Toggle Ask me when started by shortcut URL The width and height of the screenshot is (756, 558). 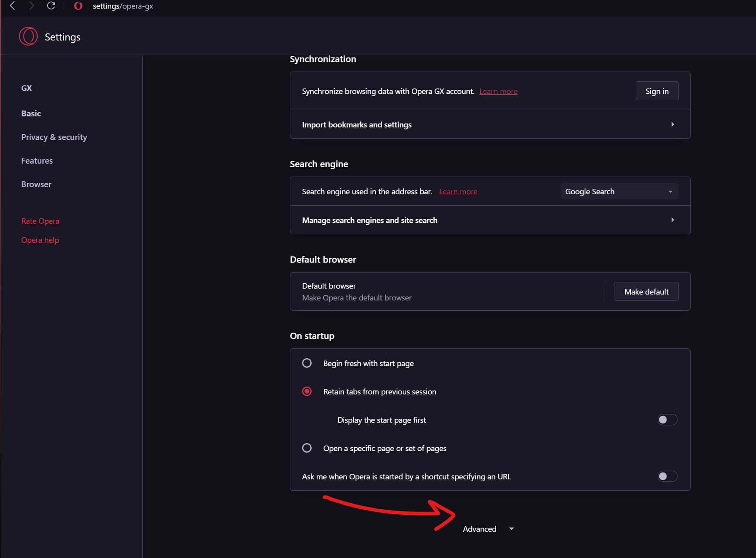click(x=667, y=477)
